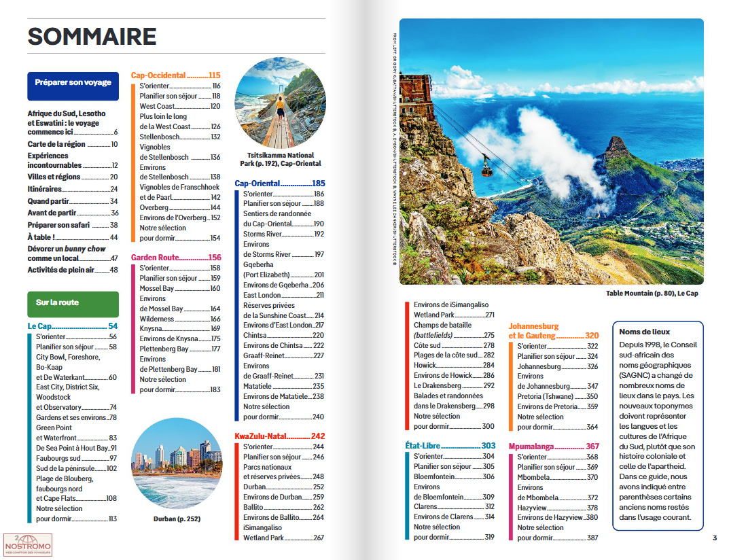Click the Howick 284 entry
This screenshot has height=560, width=729.
point(455,366)
